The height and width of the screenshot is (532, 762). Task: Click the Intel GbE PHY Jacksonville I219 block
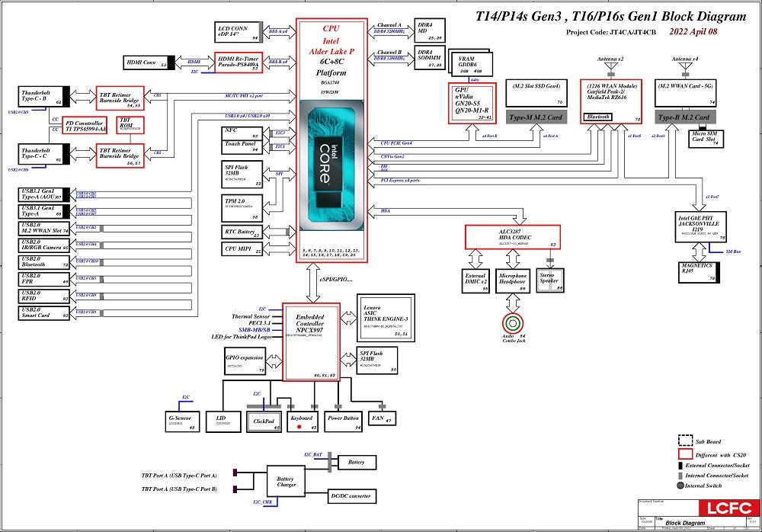click(700, 226)
